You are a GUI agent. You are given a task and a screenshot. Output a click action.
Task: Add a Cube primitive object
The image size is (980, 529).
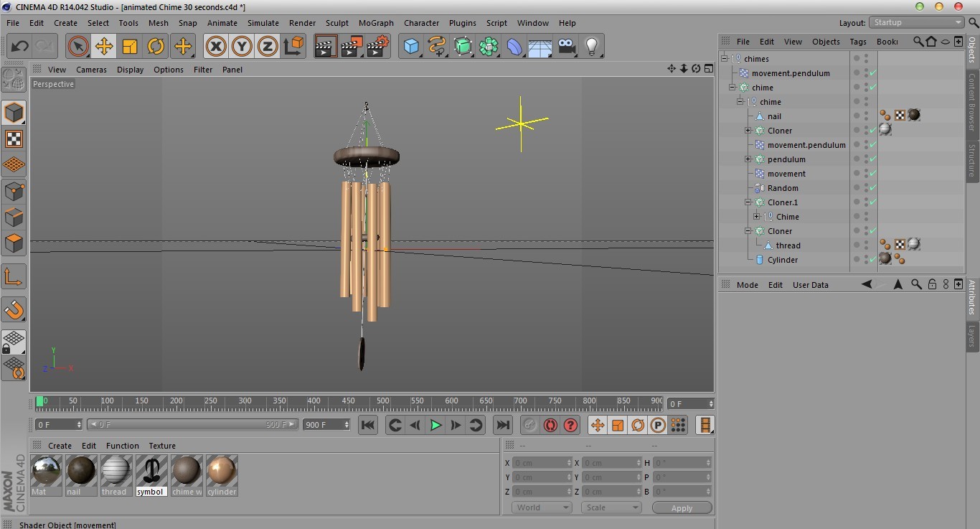click(x=411, y=47)
